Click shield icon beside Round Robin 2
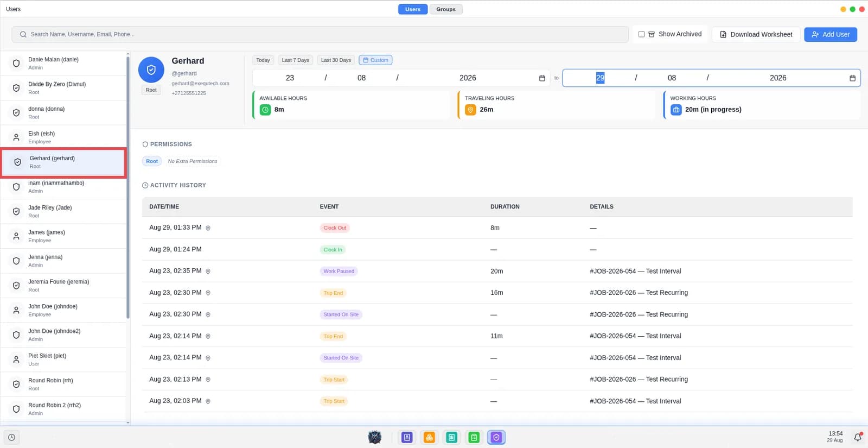The image size is (868, 448). tap(16, 409)
